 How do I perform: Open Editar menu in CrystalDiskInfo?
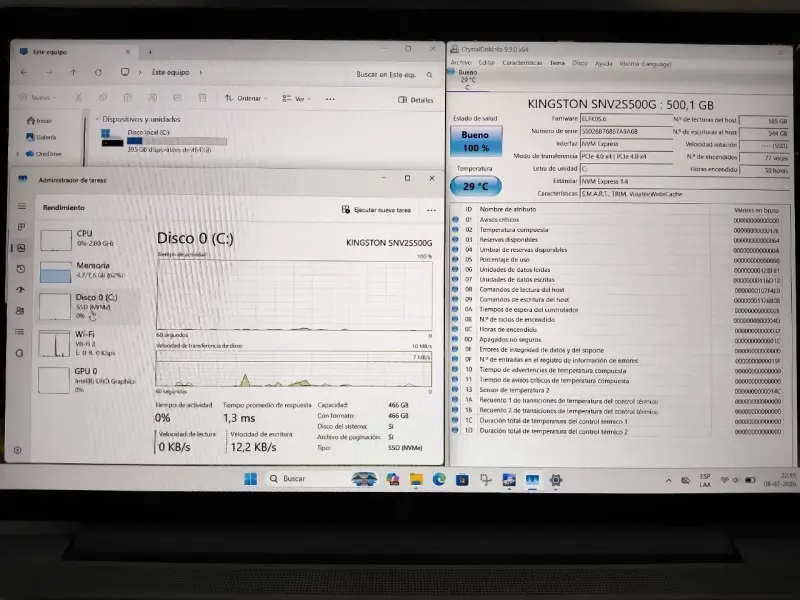click(487, 62)
